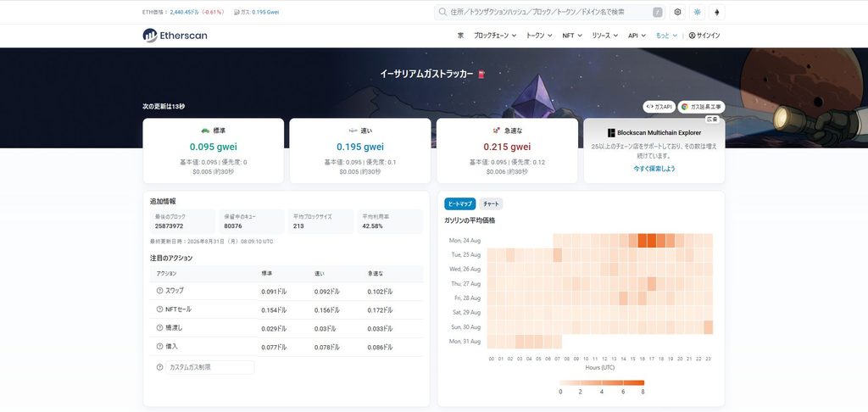This screenshot has height=412, width=868.
Task: Switch to the ヒートマップ view
Action: pyautogui.click(x=460, y=203)
